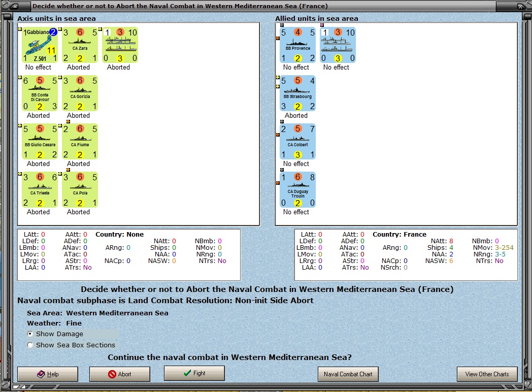Select the CA Colbert cruiser counter

coord(297,142)
